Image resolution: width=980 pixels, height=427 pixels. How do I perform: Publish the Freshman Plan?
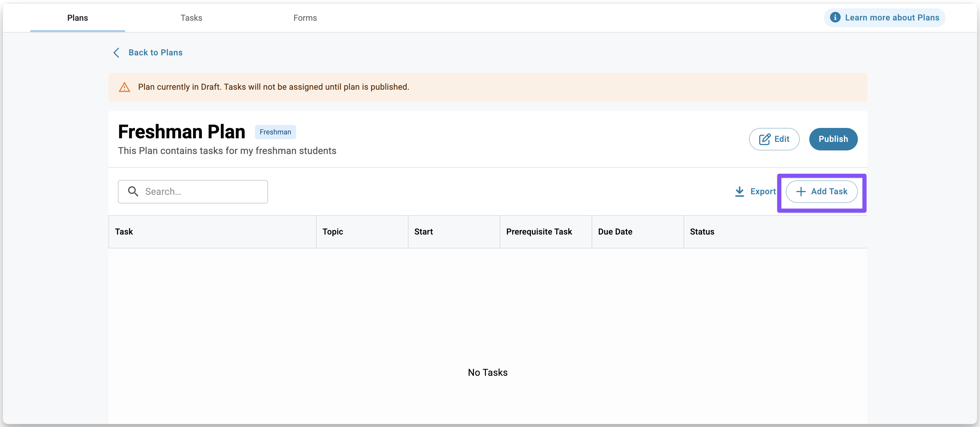[833, 139]
